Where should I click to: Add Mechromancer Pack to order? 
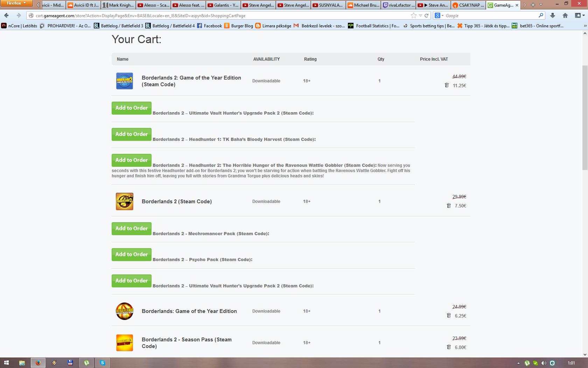pos(132,229)
